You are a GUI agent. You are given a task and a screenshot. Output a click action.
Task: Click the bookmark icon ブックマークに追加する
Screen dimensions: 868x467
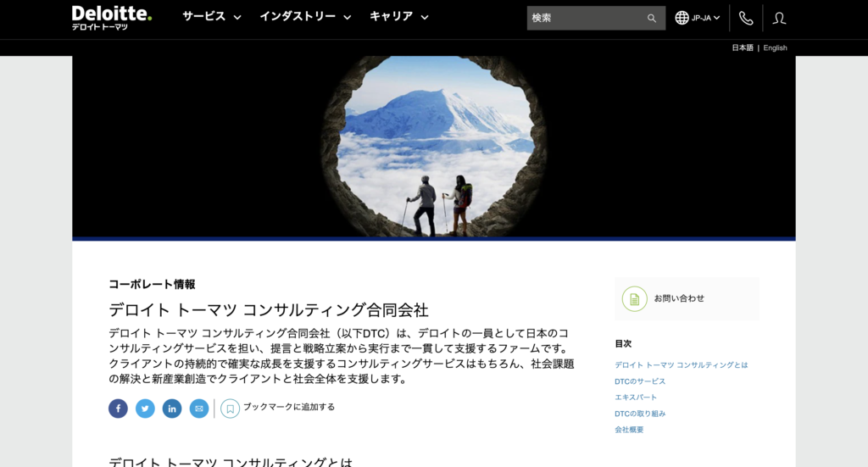(x=231, y=409)
